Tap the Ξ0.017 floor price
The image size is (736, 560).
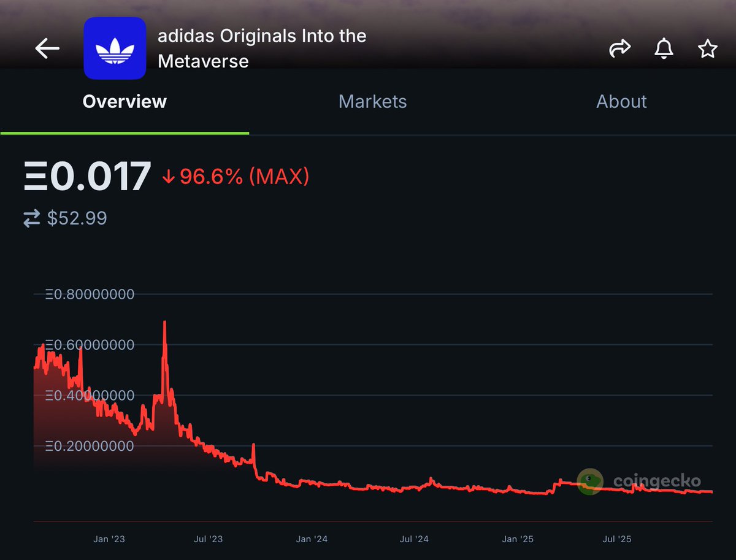[x=86, y=177]
